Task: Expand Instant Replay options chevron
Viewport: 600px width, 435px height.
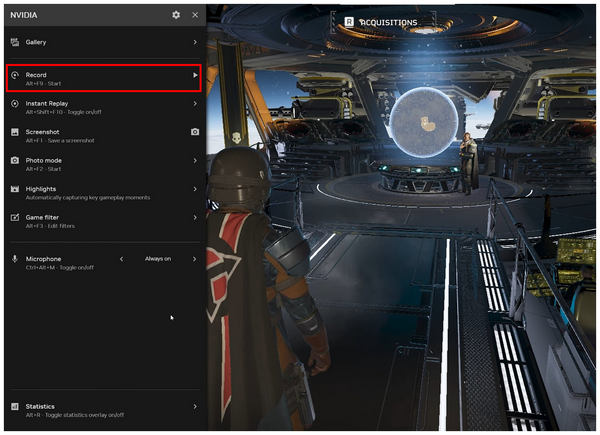Action: pos(195,103)
